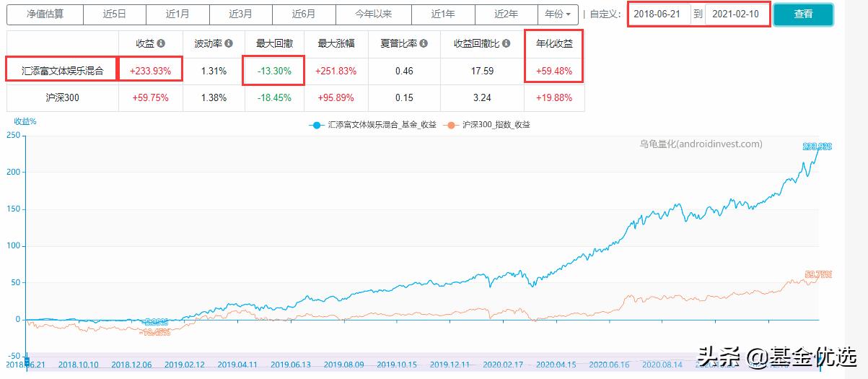
Task: Click the annualized return +19.88%
Action: click(554, 98)
